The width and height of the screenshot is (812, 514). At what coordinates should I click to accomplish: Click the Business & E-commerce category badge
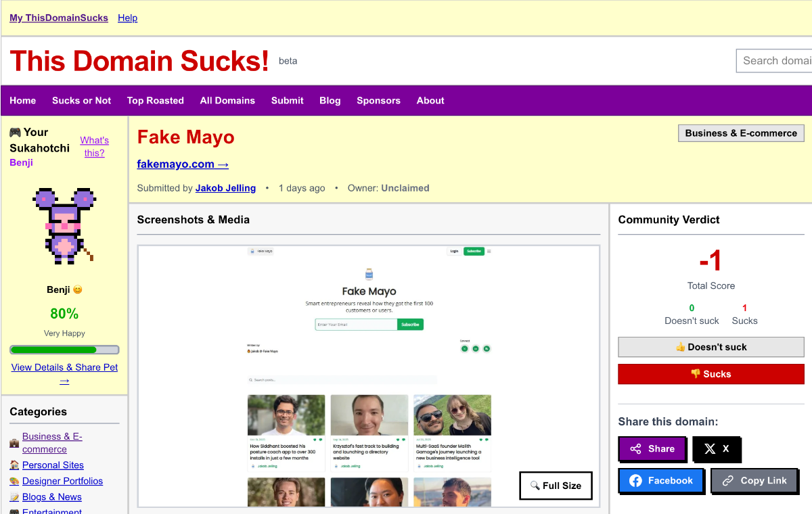(x=741, y=133)
